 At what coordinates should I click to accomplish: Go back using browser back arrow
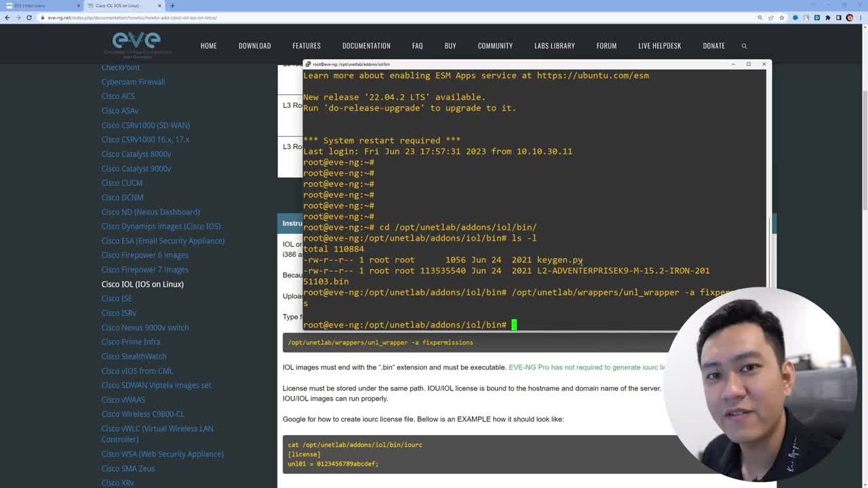coord(7,18)
